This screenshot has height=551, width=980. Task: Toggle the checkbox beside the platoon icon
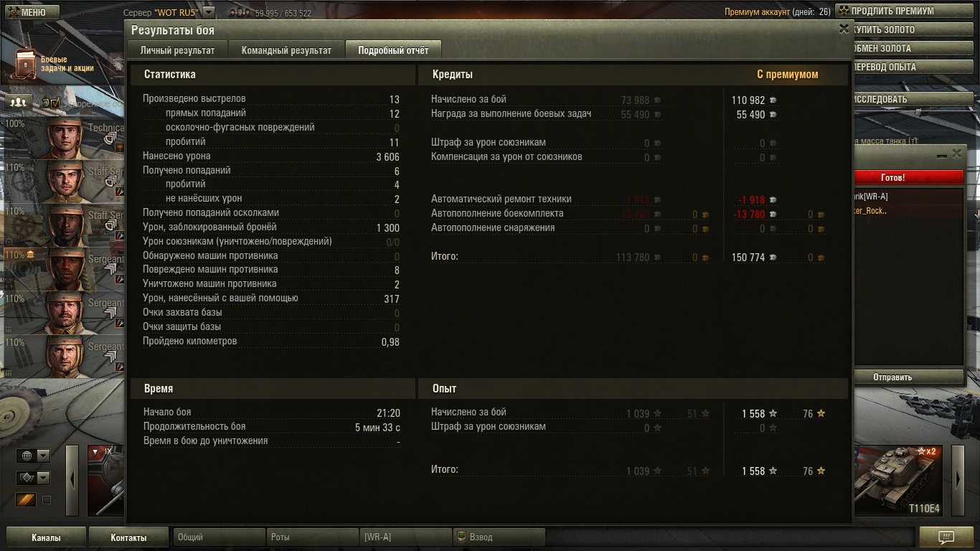pyautogui.click(x=55, y=103)
